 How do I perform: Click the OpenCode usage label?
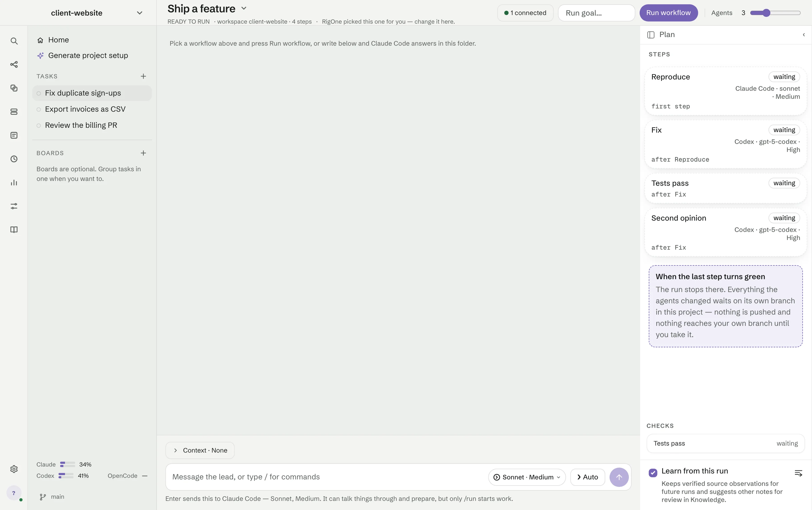coord(122,476)
